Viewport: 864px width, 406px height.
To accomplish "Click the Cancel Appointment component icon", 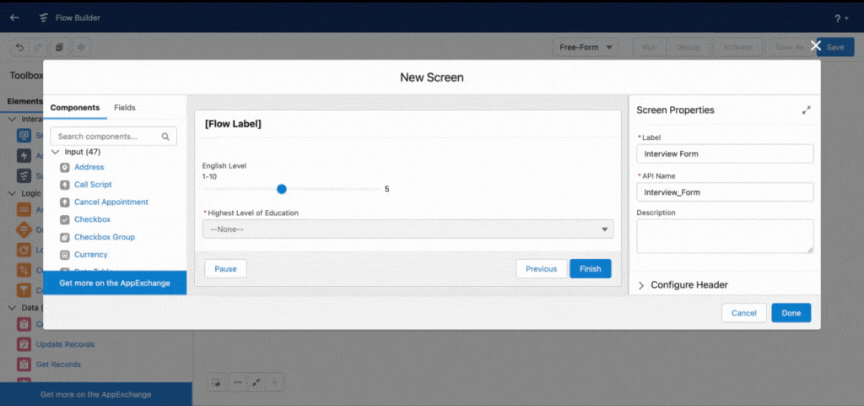I will [64, 202].
